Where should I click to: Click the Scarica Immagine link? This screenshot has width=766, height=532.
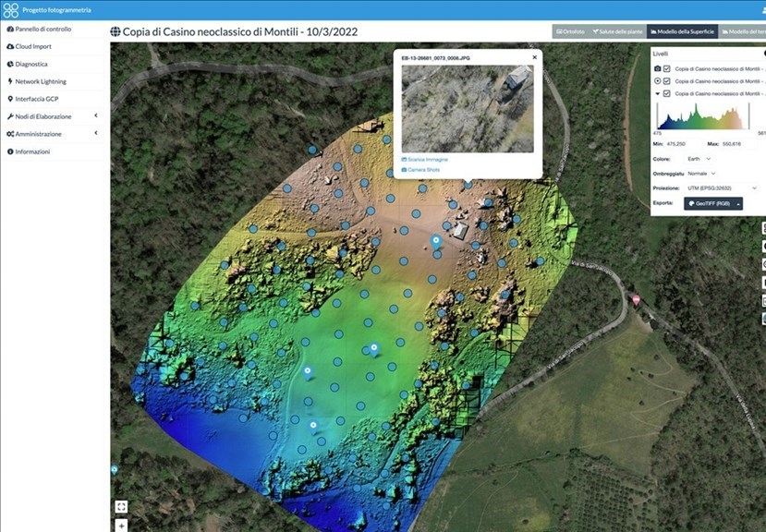425,160
